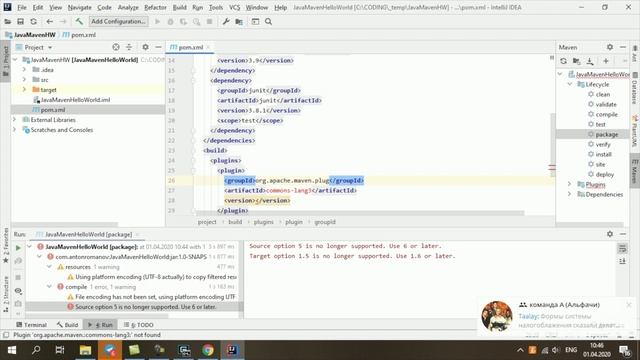The height and width of the screenshot is (360, 640).
Task: Select pom.xml in the Project tree
Action: (53, 110)
